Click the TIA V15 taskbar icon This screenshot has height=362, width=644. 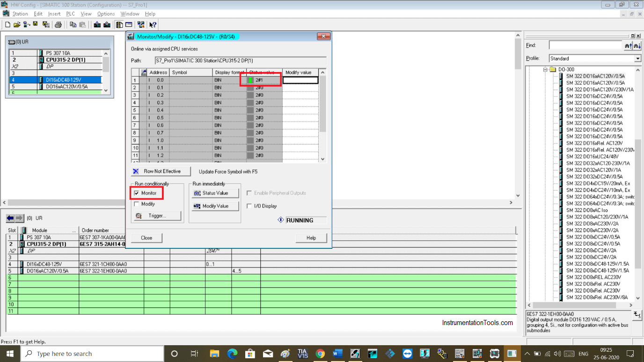[302, 354]
